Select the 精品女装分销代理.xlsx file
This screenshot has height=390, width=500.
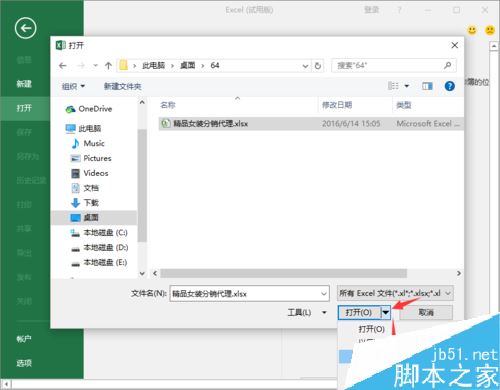[x=311, y=124]
